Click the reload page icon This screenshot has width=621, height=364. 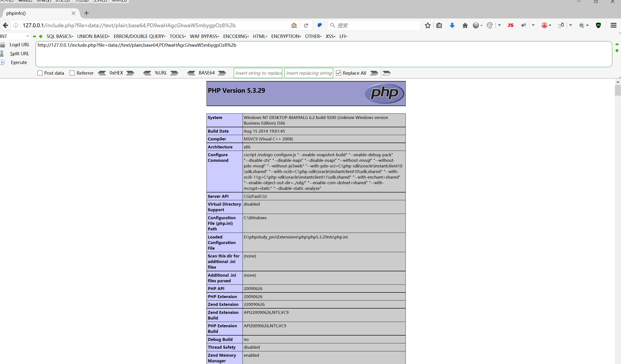click(306, 25)
